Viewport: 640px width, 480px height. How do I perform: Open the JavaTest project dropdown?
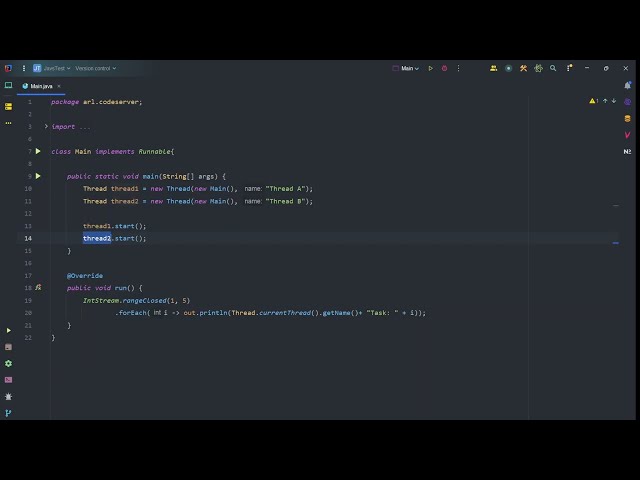(x=52, y=68)
